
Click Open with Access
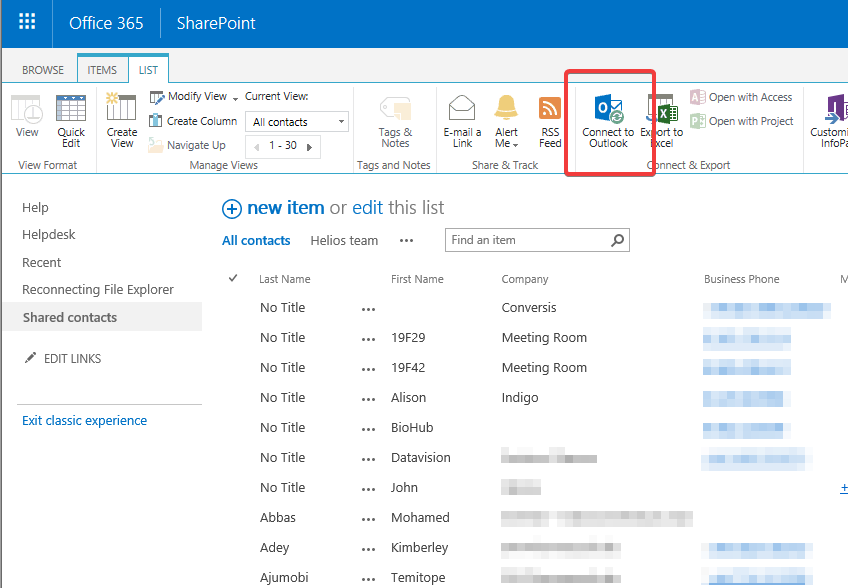point(741,97)
